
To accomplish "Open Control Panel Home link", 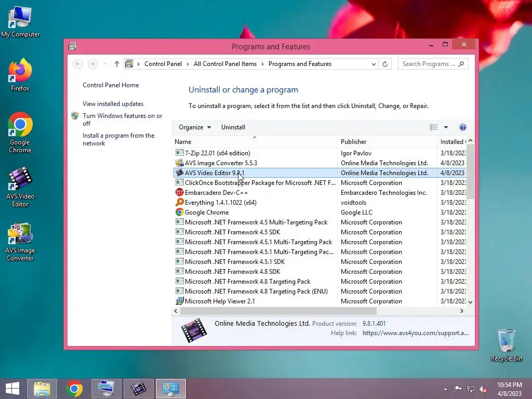I will pyautogui.click(x=111, y=85).
